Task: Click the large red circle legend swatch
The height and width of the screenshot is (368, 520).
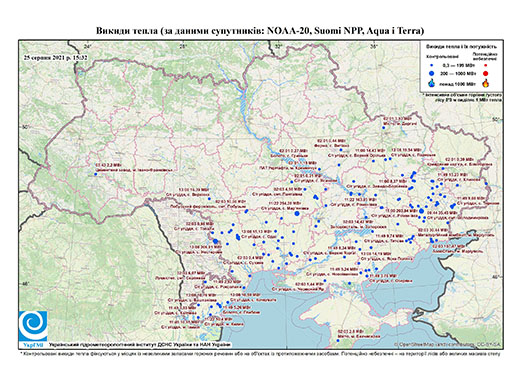Action: tap(486, 73)
